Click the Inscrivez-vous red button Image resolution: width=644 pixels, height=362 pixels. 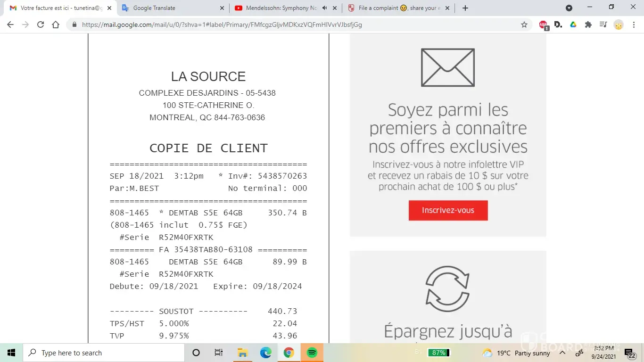(448, 210)
